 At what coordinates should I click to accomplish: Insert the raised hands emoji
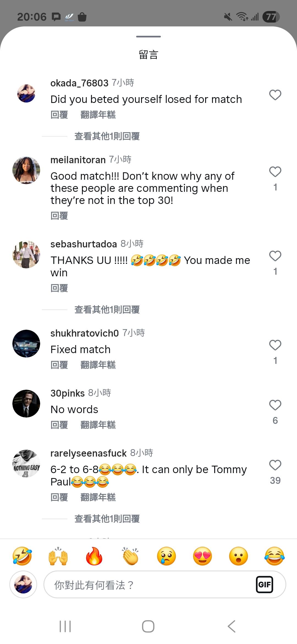[58, 556]
